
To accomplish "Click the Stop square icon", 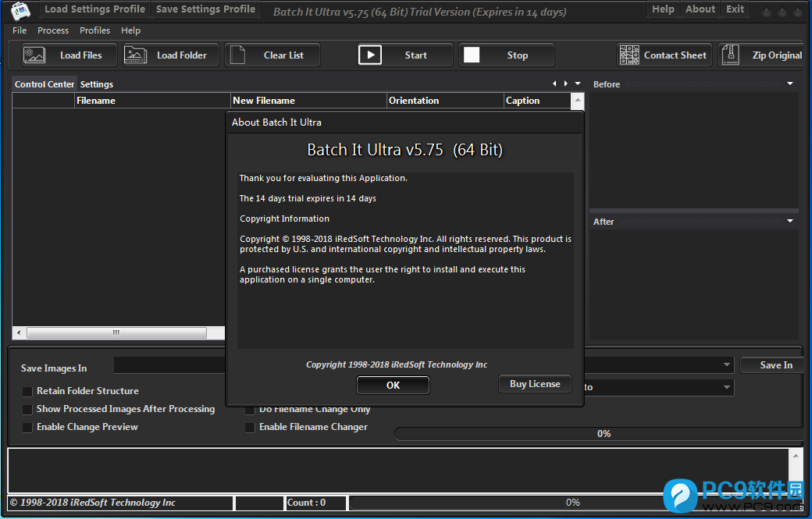I will click(x=472, y=55).
